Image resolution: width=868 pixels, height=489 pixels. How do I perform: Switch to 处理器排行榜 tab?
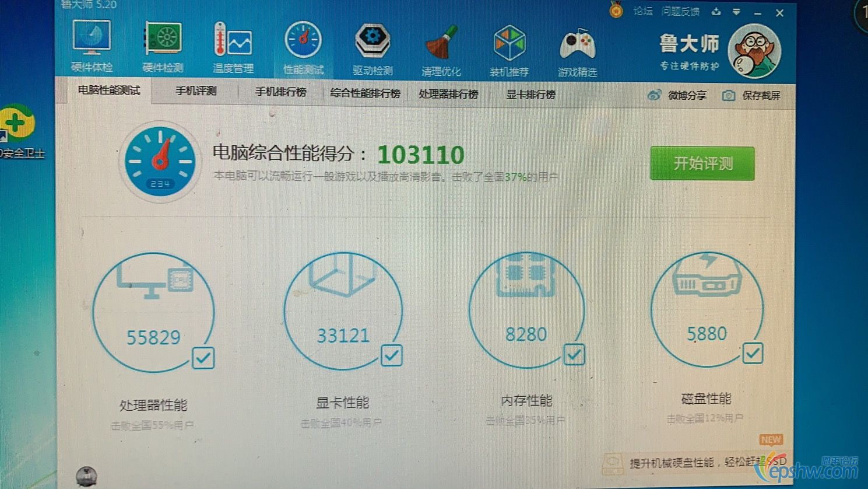[x=448, y=94]
